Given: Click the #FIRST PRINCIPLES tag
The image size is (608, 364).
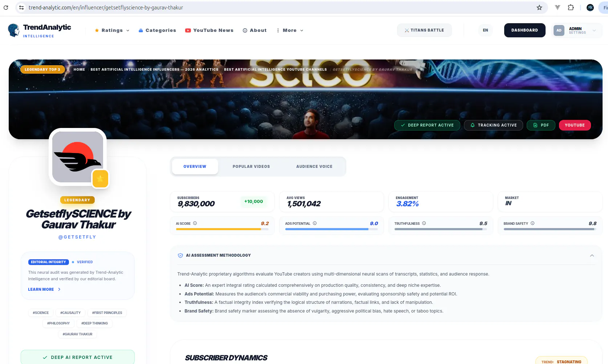Looking at the screenshot, I should 107,313.
